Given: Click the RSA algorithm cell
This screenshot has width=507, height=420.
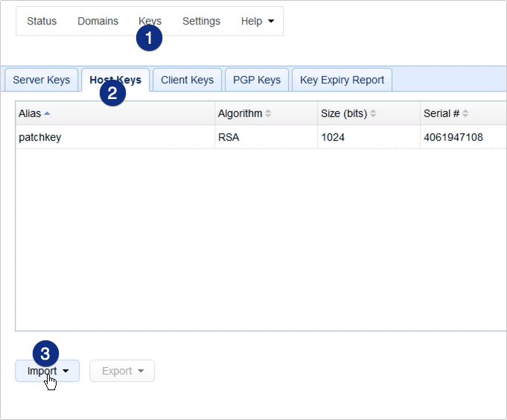Looking at the screenshot, I should [229, 137].
